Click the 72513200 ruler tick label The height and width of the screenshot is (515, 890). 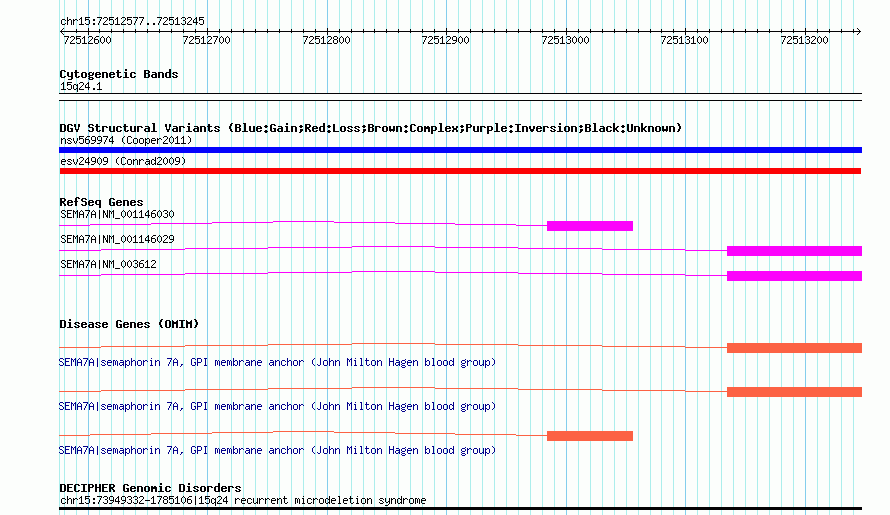(x=804, y=40)
